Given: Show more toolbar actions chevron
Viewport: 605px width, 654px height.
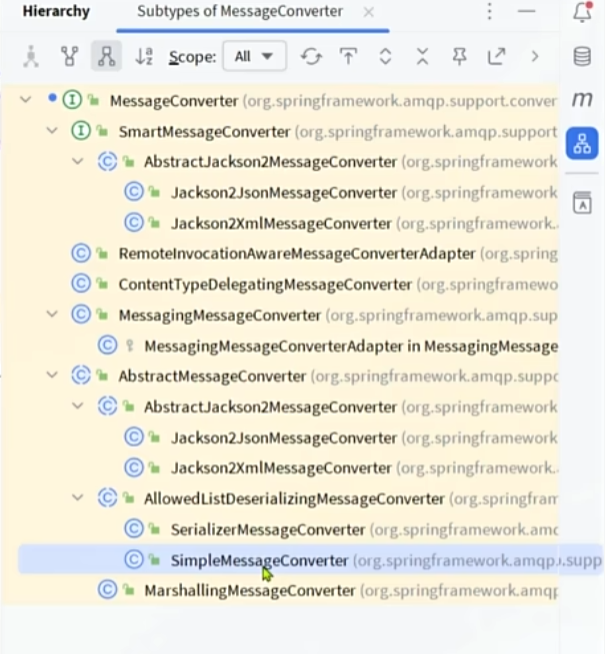Looking at the screenshot, I should click(x=535, y=56).
